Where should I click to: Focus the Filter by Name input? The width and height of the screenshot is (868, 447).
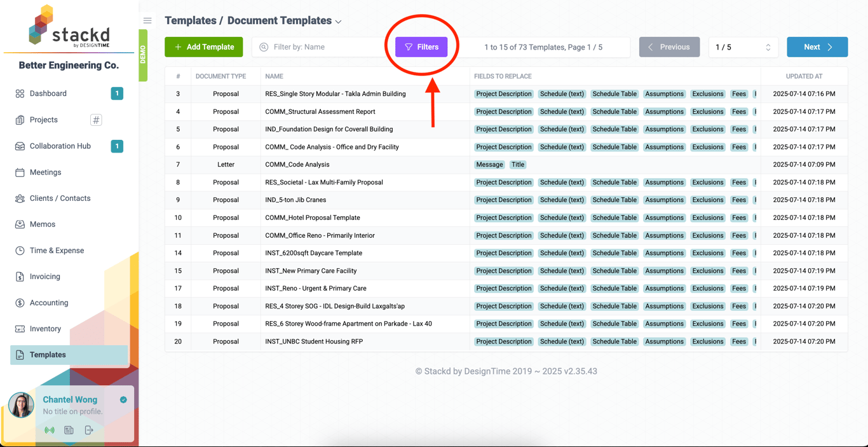(318, 47)
